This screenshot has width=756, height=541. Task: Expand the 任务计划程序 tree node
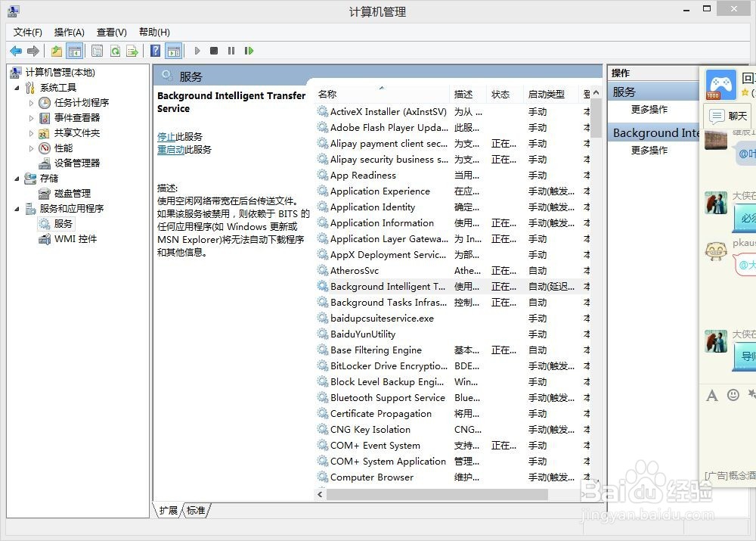click(x=31, y=103)
